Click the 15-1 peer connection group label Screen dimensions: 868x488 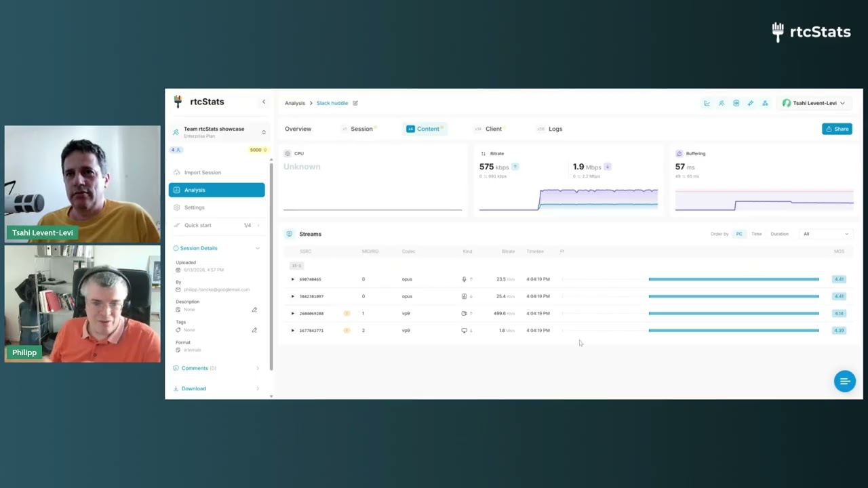(296, 266)
